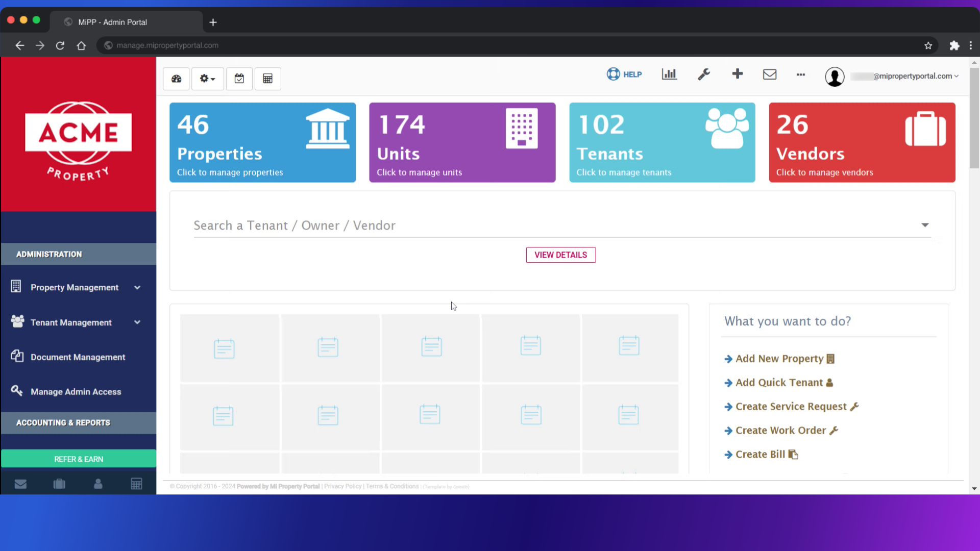The image size is (980, 551).
Task: Open the envelope messages icon in header
Action: click(x=770, y=74)
